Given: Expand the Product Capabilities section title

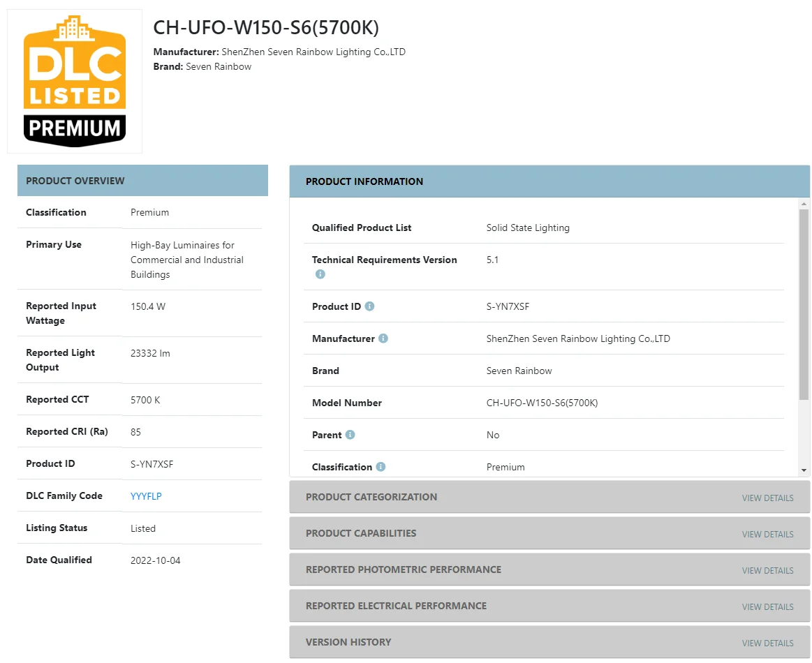Looking at the screenshot, I should [x=361, y=533].
